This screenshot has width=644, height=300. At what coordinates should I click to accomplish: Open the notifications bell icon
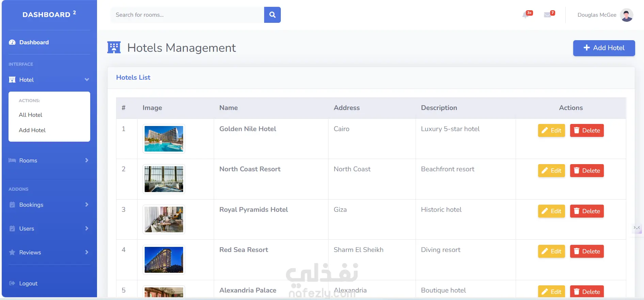pyautogui.click(x=526, y=15)
